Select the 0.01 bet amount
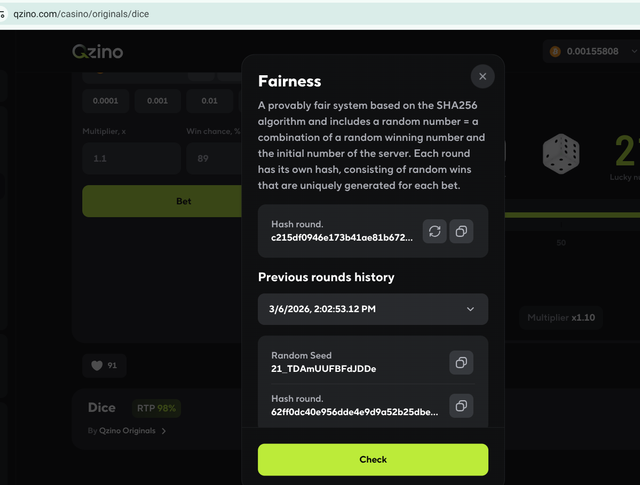This screenshot has height=485, width=640. [x=209, y=101]
